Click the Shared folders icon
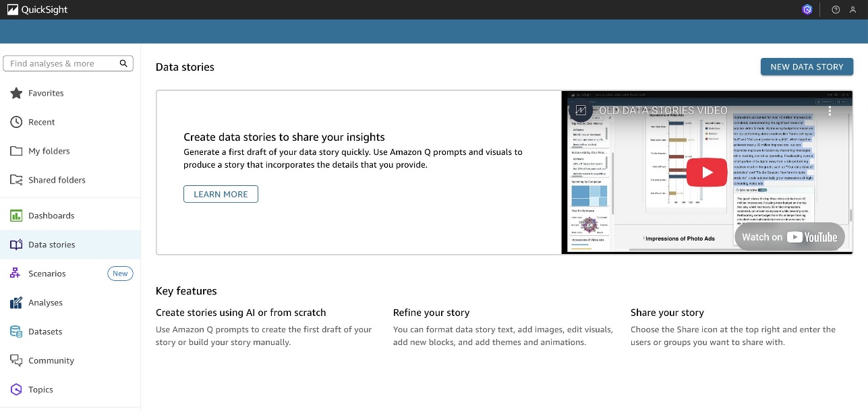868x413 pixels. 16,180
